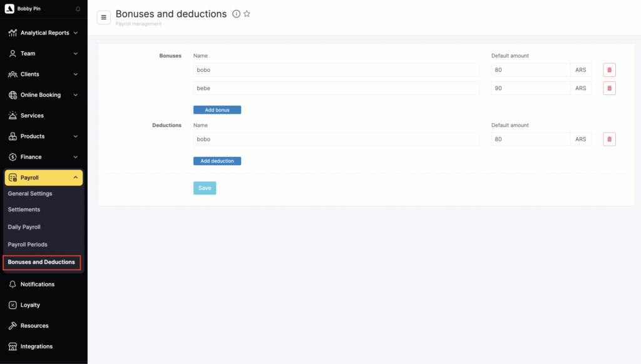Focus the default amount field showing 90

click(x=530, y=88)
